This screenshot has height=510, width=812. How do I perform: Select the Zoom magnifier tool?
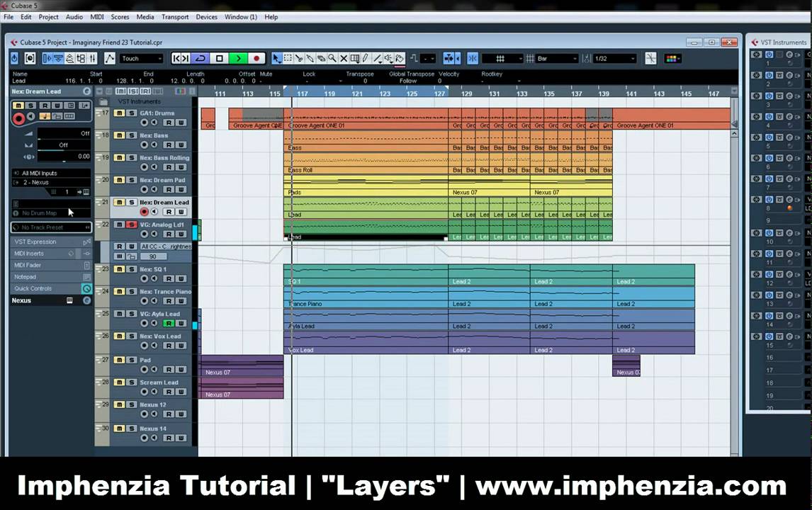[332, 59]
